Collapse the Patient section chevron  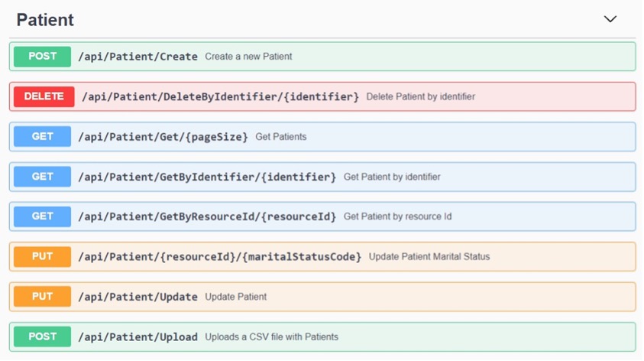tap(610, 19)
